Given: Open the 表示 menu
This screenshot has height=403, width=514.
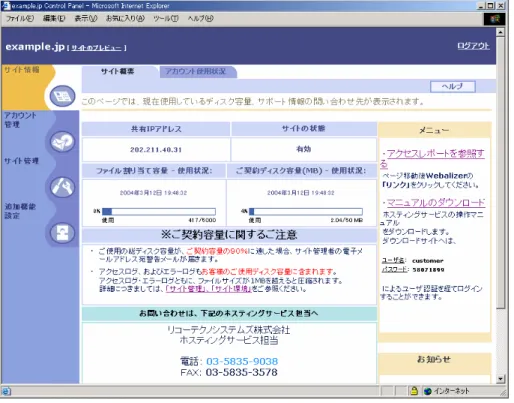Looking at the screenshot, I should pos(86,18).
